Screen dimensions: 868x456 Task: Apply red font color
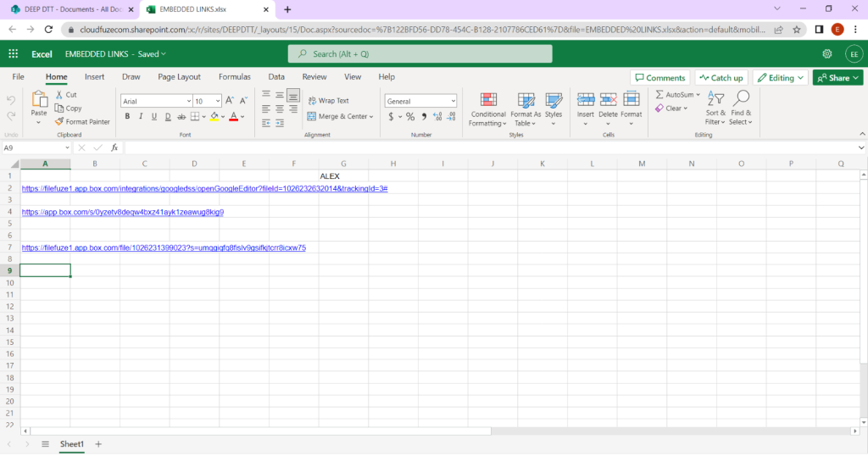(x=234, y=117)
